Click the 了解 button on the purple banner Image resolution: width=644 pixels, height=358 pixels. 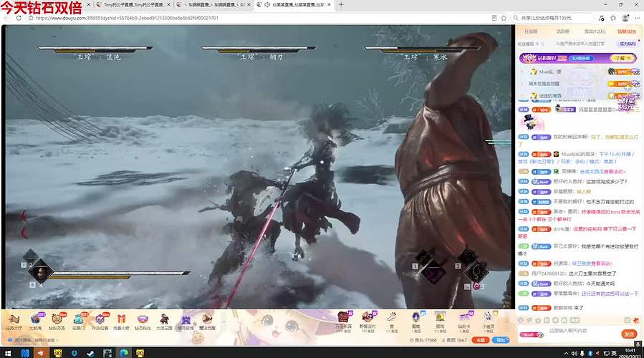coord(623,58)
